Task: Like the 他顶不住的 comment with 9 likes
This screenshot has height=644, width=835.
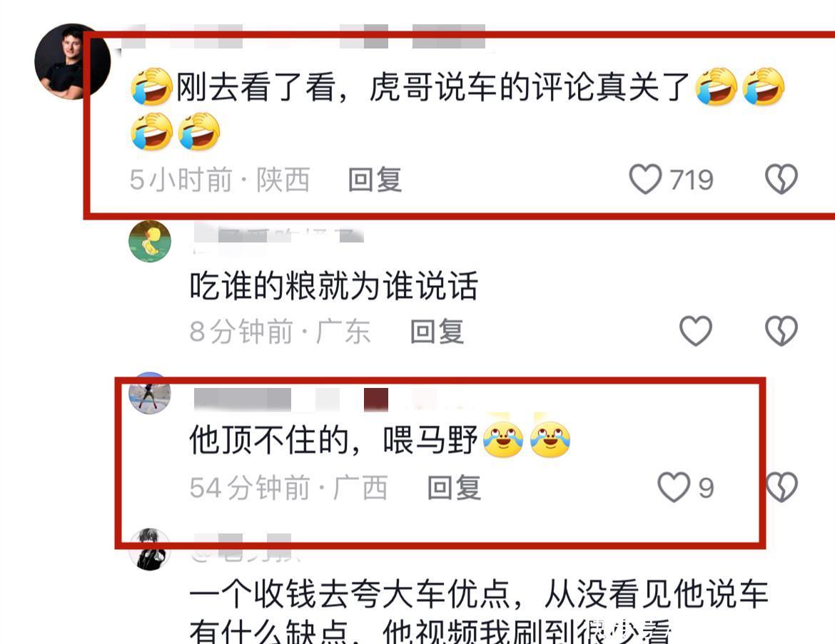Action: coord(674,487)
